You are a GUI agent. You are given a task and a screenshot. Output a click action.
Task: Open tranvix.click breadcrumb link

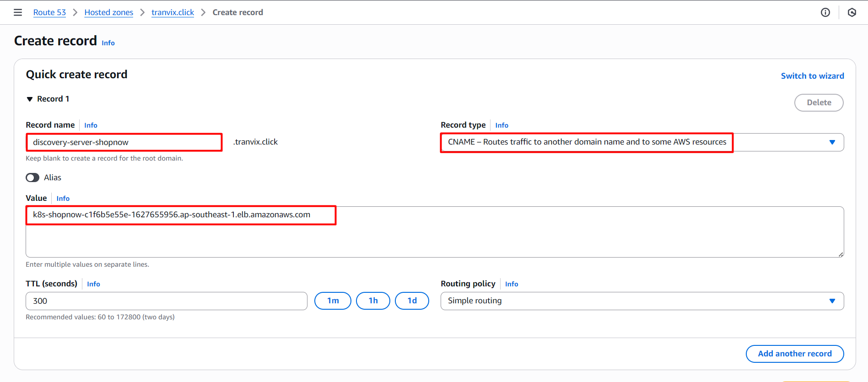point(173,12)
